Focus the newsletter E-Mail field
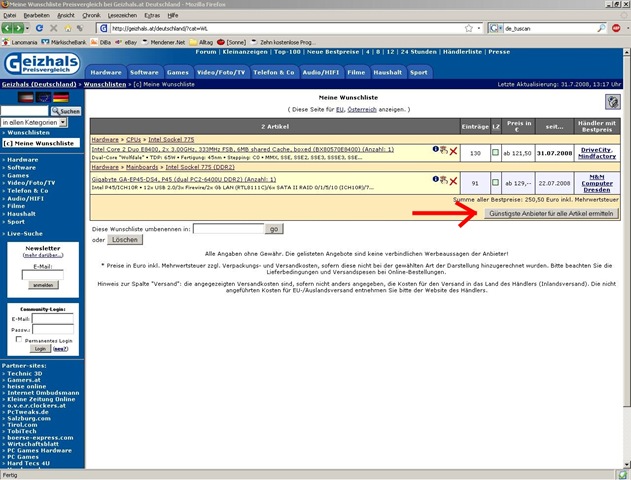Image resolution: width=631 pixels, height=480 pixels. 43,275
